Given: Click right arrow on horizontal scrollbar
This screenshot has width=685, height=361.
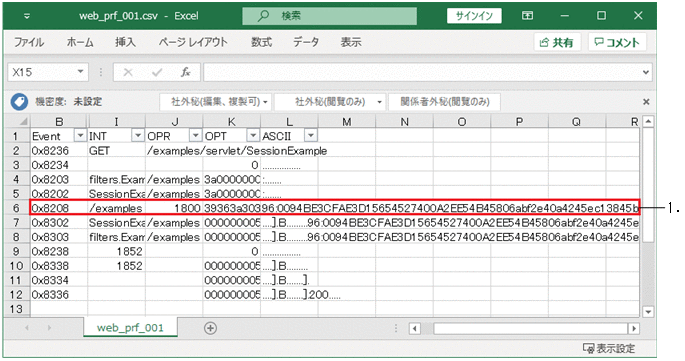Looking at the screenshot, I should pyautogui.click(x=633, y=328).
